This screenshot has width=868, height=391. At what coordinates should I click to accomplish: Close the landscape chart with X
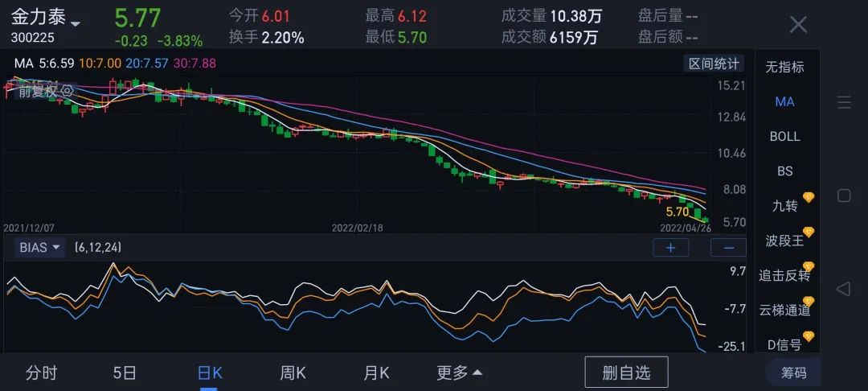click(797, 25)
